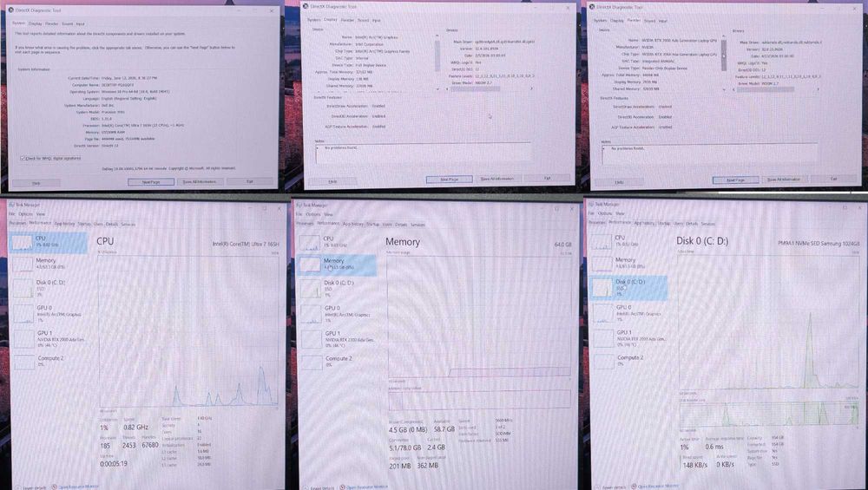Select GPU 1 graph thumbnail in Disk-view Task Manager

point(604,338)
